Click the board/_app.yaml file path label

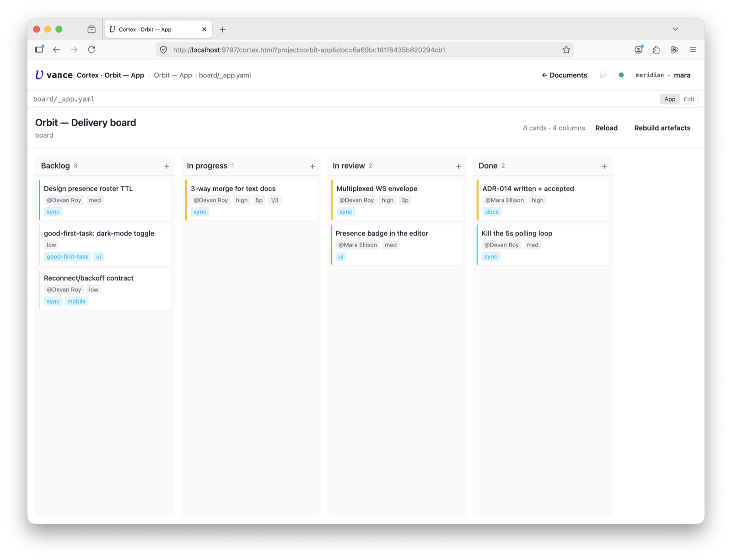pyautogui.click(x=64, y=99)
